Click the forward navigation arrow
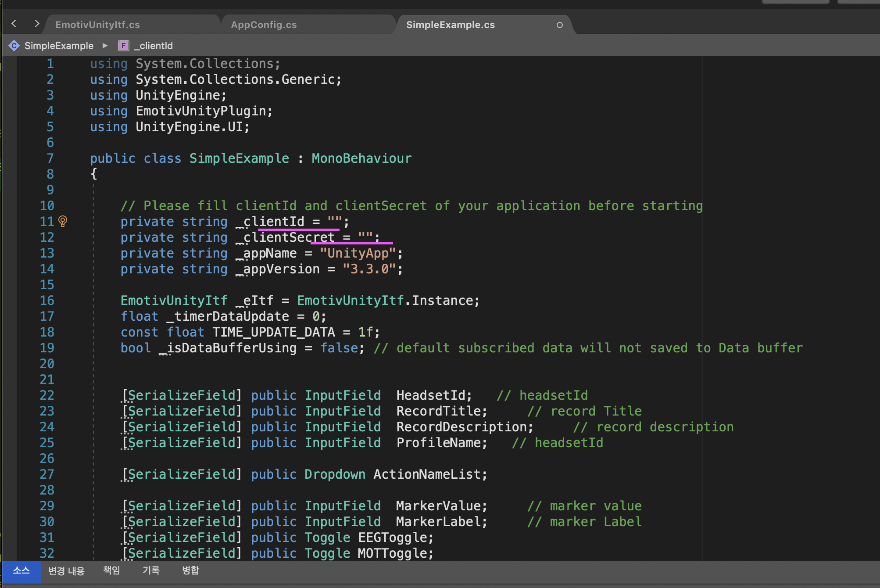Viewport: 880px width, 588px height. pos(37,24)
